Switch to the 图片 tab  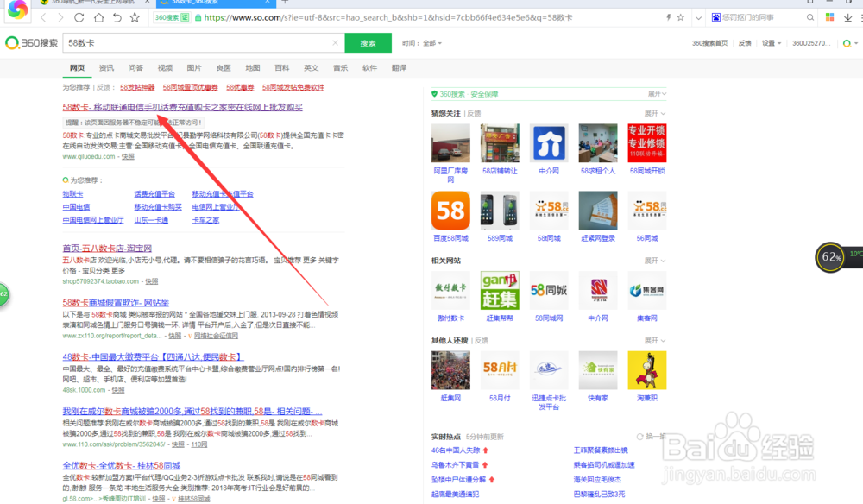pos(193,67)
